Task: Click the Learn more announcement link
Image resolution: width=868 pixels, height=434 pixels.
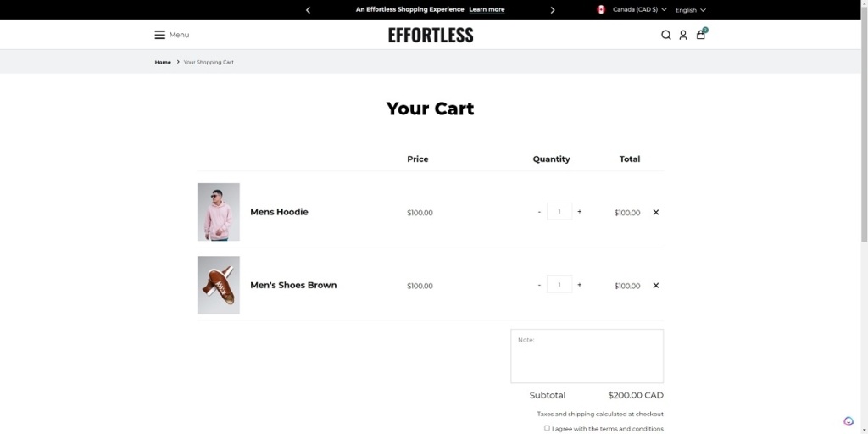Action: [x=487, y=10]
